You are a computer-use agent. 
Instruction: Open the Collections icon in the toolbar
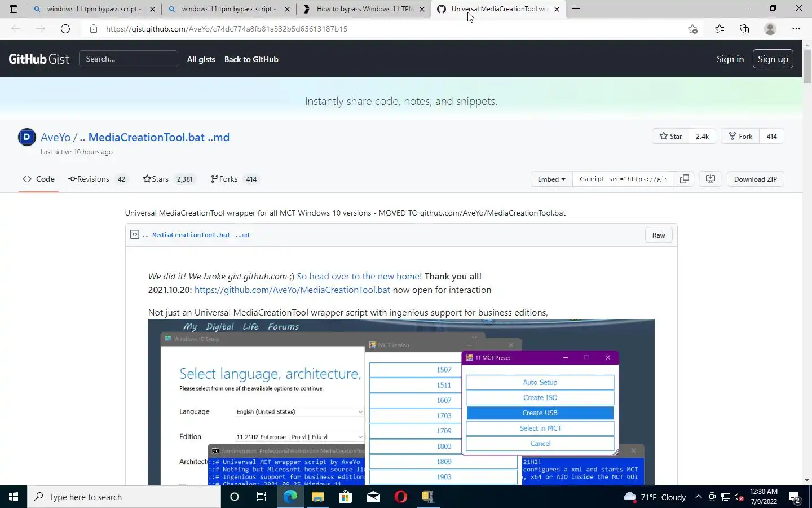(744, 29)
